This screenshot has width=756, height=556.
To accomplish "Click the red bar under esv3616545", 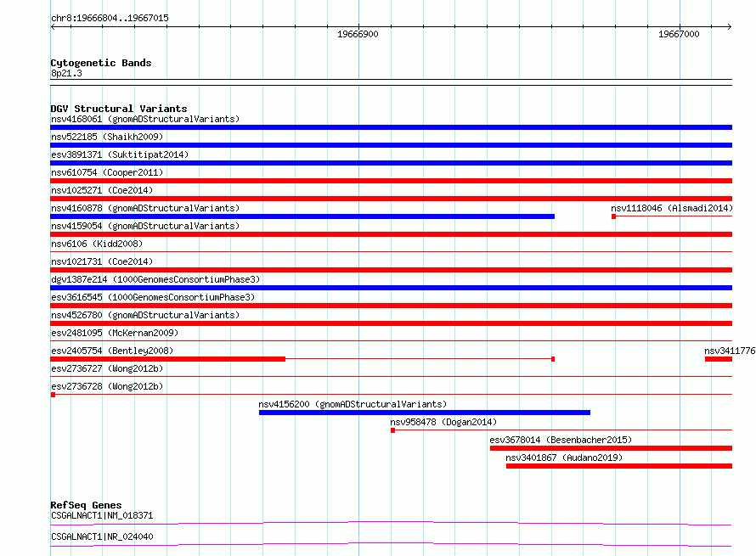I will click(x=391, y=306).
